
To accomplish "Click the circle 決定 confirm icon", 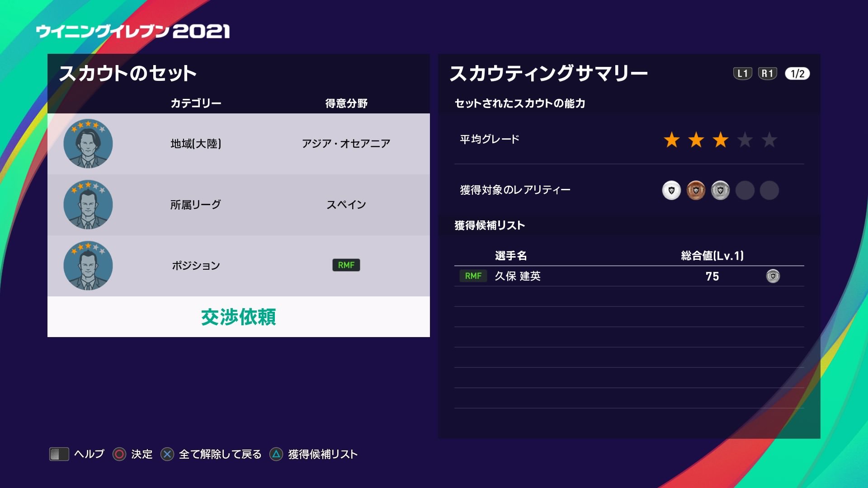I will [x=119, y=454].
